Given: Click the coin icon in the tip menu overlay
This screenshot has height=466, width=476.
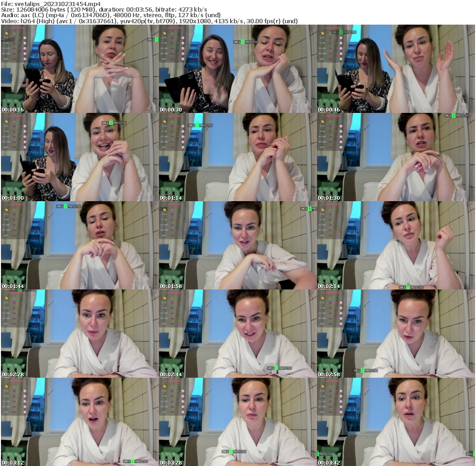Looking at the screenshot, I should (7, 33).
